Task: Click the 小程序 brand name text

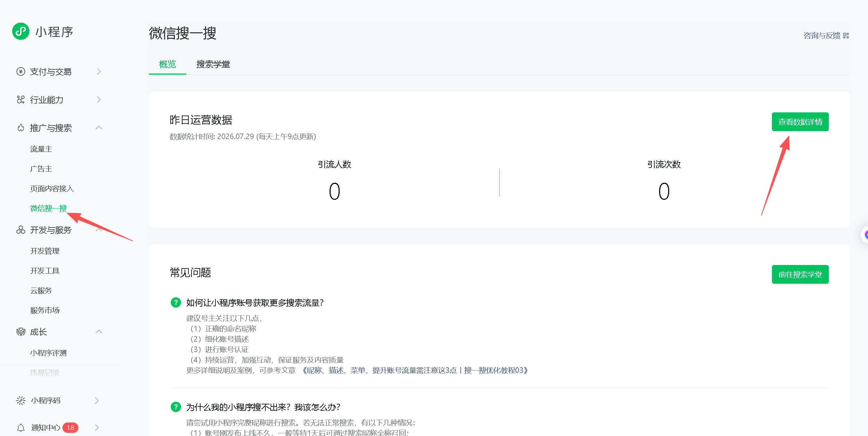Action: [54, 32]
